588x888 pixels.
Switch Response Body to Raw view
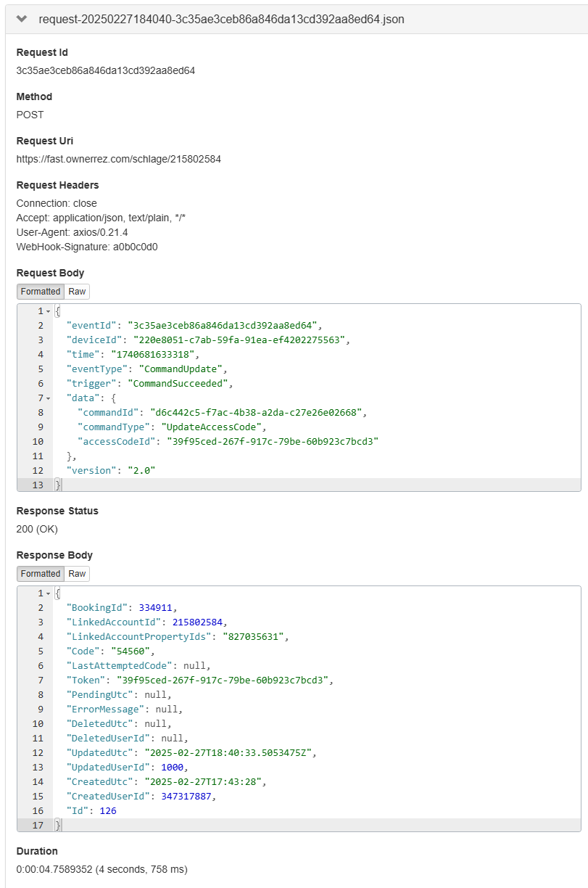point(77,574)
